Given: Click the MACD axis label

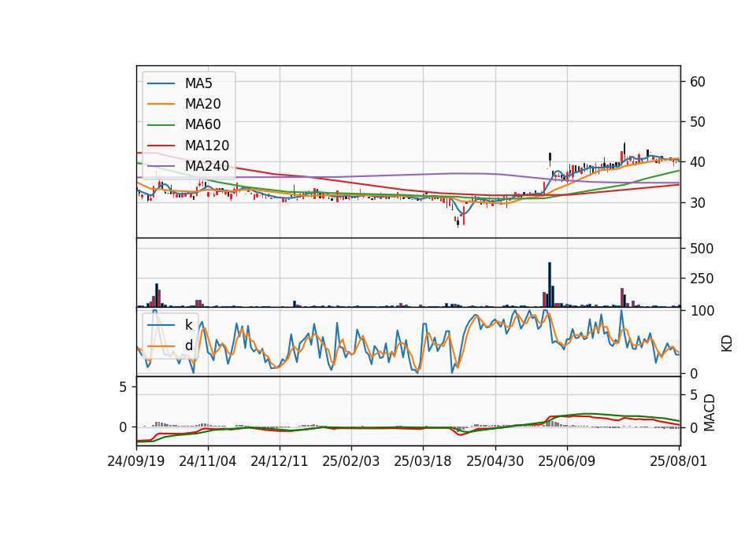Looking at the screenshot, I should [709, 412].
